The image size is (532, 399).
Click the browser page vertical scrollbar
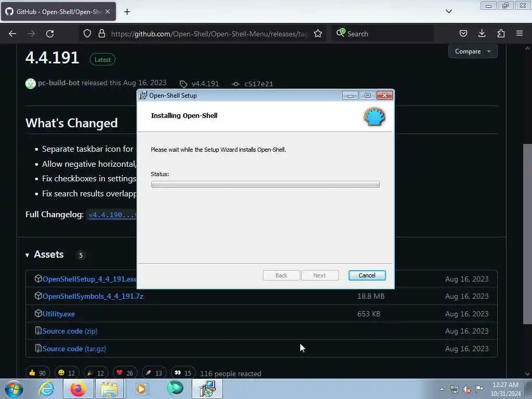(x=527, y=234)
